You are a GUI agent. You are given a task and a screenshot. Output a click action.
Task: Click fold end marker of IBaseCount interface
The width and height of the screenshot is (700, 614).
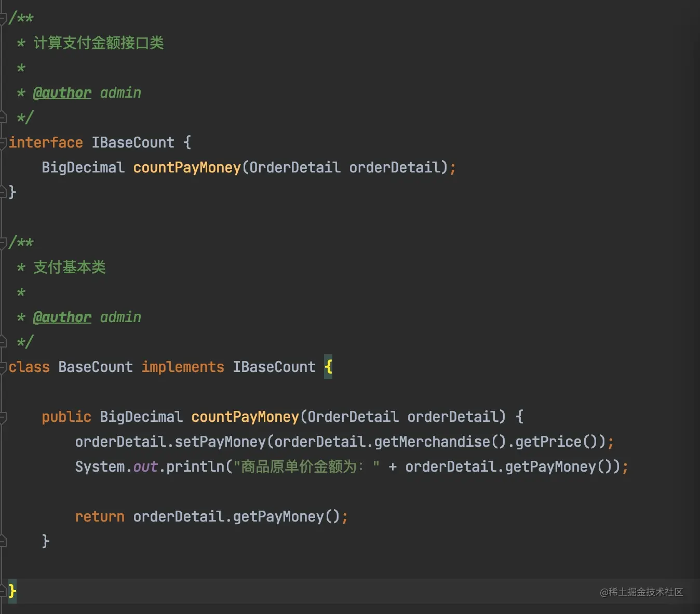(x=3, y=192)
